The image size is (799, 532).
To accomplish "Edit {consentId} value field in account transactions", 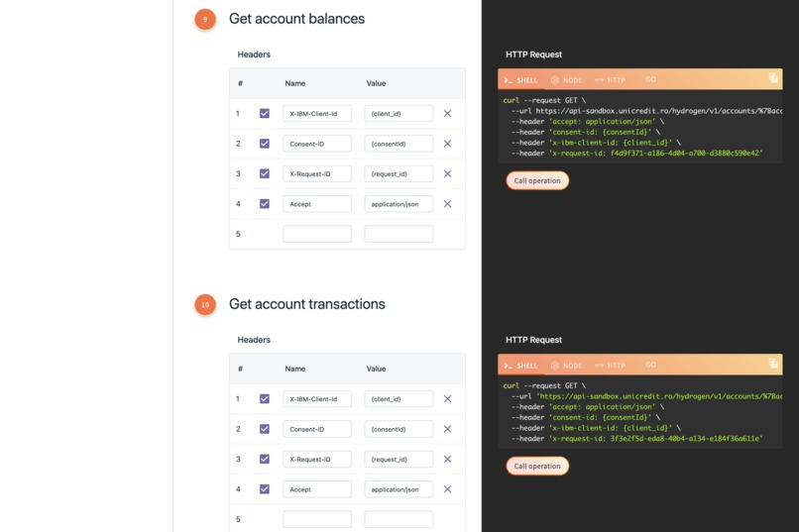I will point(399,429).
